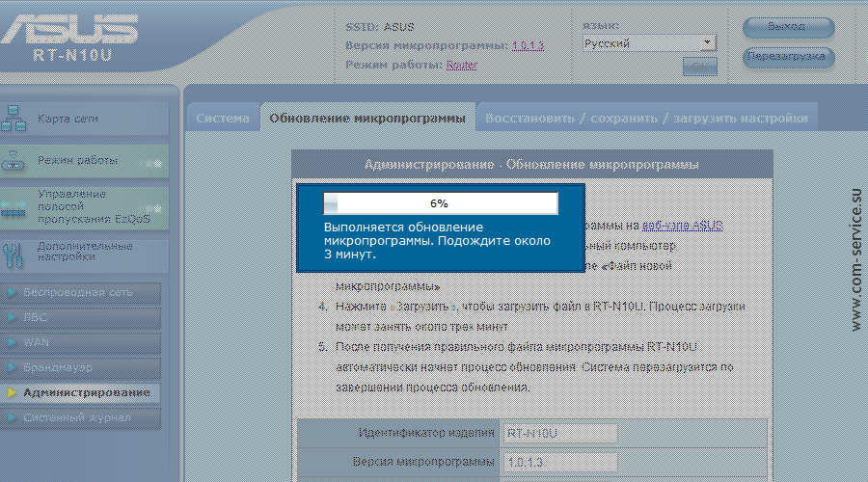Click the wrench advanced settings icon
The width and height of the screenshot is (868, 482).
click(x=13, y=254)
